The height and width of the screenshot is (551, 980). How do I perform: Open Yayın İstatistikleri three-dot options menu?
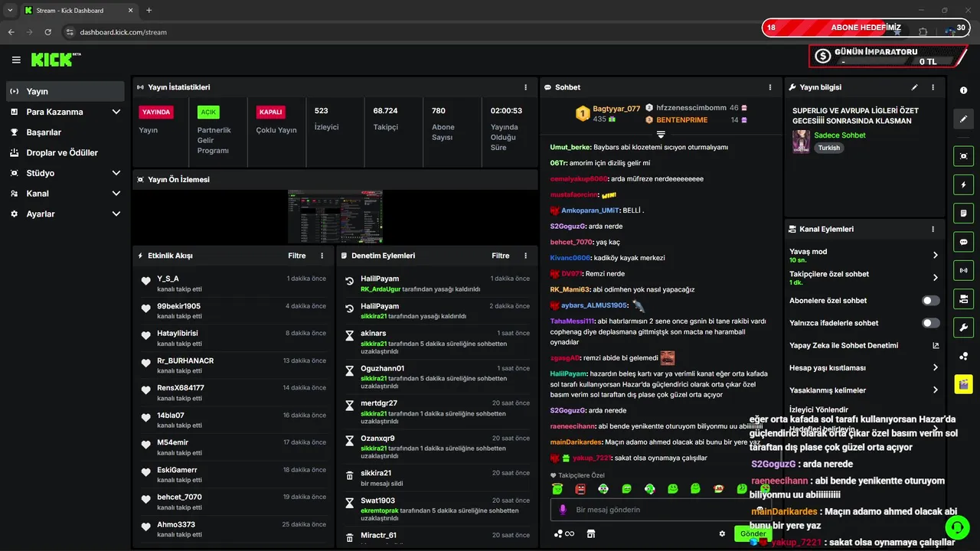pos(525,87)
